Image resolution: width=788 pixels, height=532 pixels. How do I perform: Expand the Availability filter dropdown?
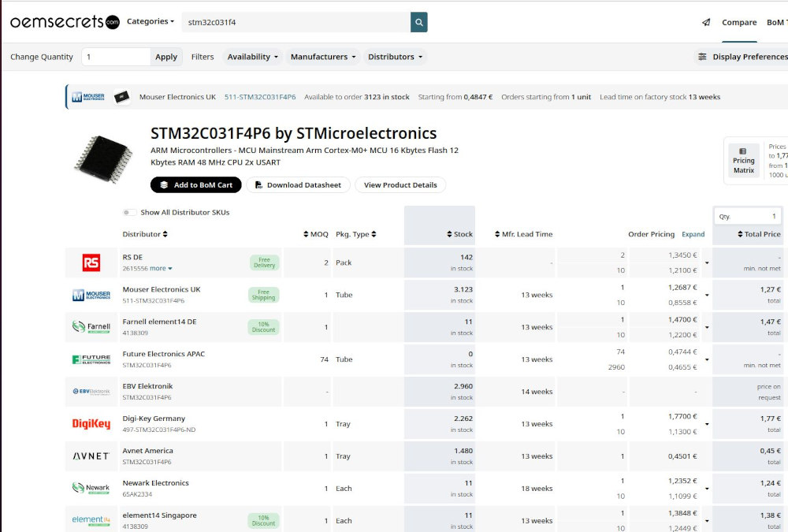252,57
